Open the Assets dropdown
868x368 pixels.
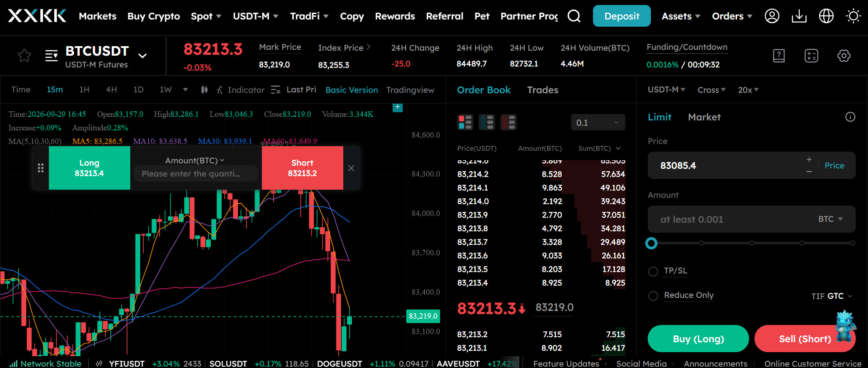[681, 16]
